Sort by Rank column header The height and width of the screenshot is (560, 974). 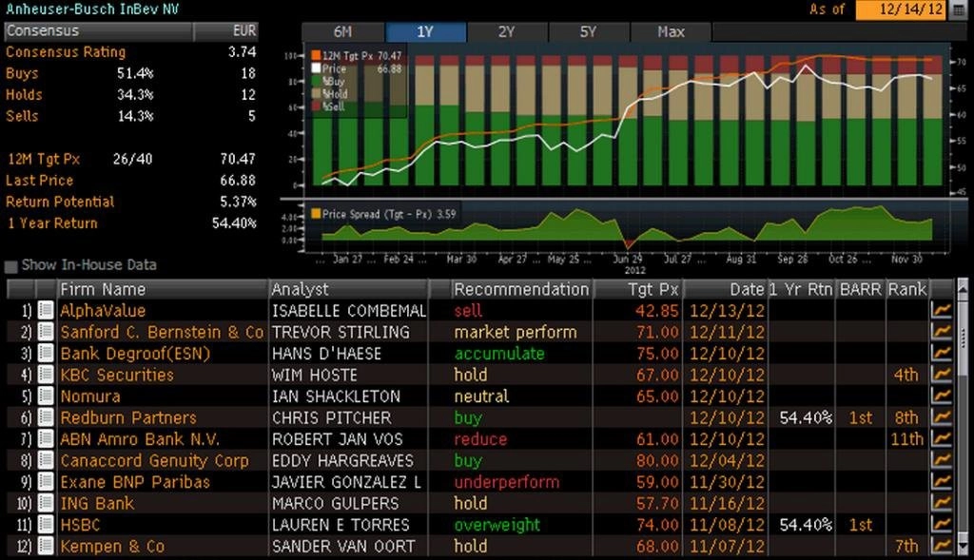coord(906,289)
